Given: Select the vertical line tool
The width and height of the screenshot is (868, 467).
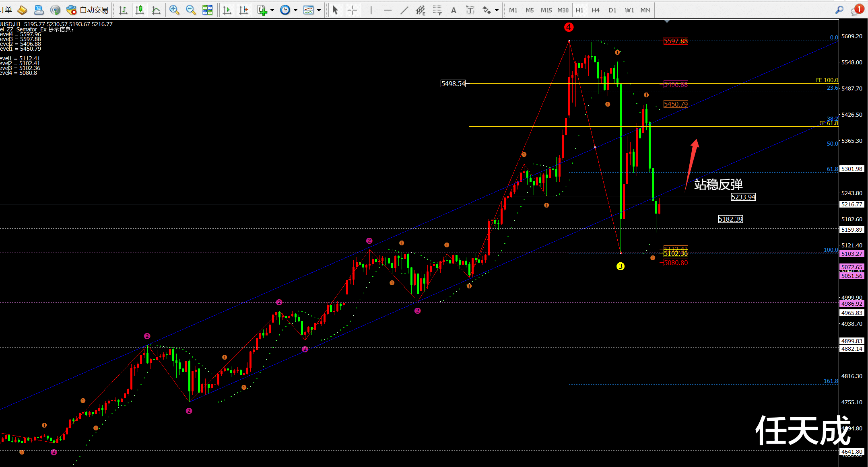Looking at the screenshot, I should [371, 10].
